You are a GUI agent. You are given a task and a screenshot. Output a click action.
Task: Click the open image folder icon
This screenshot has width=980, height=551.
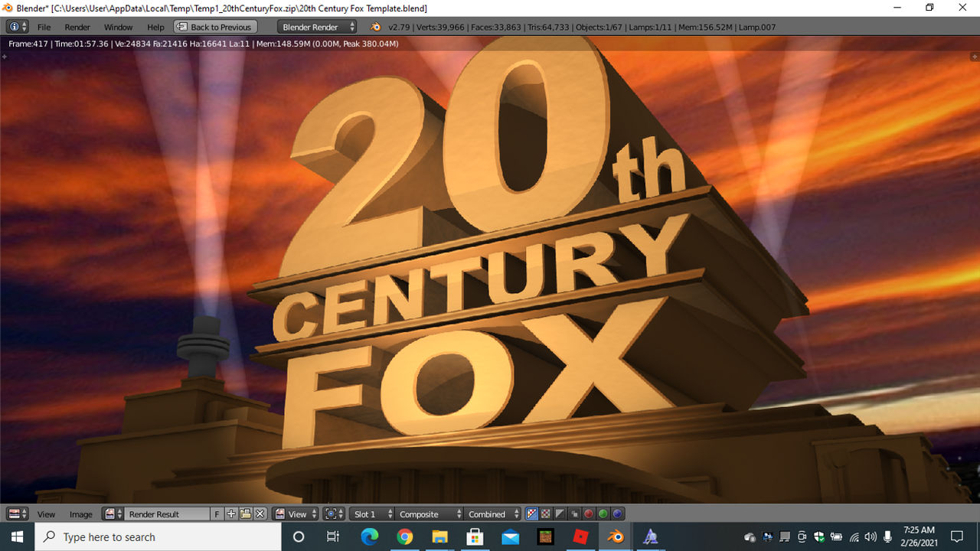coord(246,514)
